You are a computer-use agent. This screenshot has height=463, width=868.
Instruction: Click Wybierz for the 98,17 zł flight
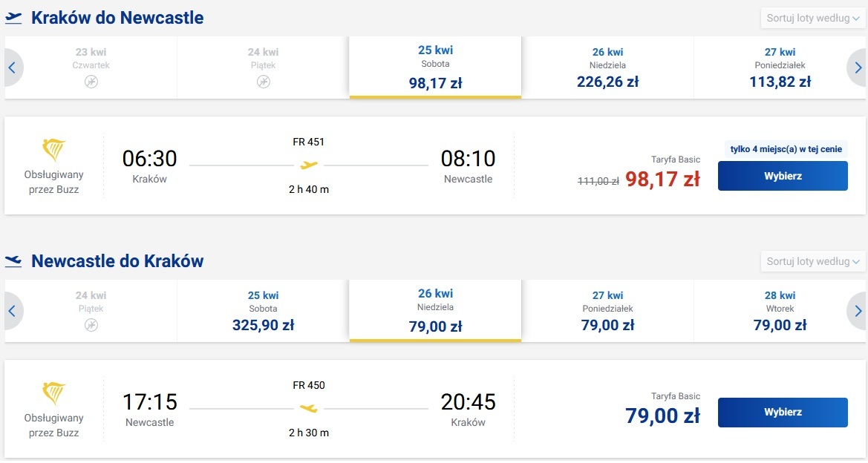783,176
